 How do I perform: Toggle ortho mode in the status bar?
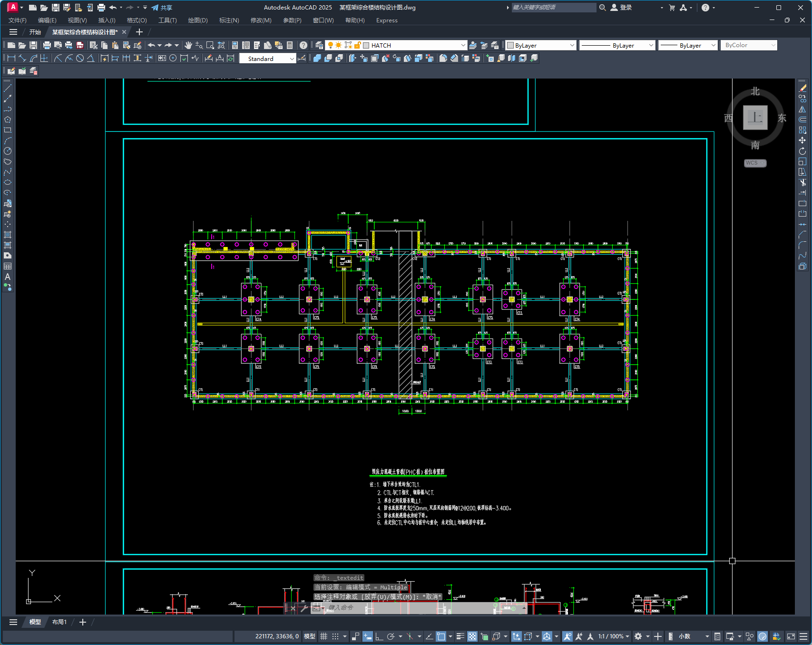(x=379, y=636)
